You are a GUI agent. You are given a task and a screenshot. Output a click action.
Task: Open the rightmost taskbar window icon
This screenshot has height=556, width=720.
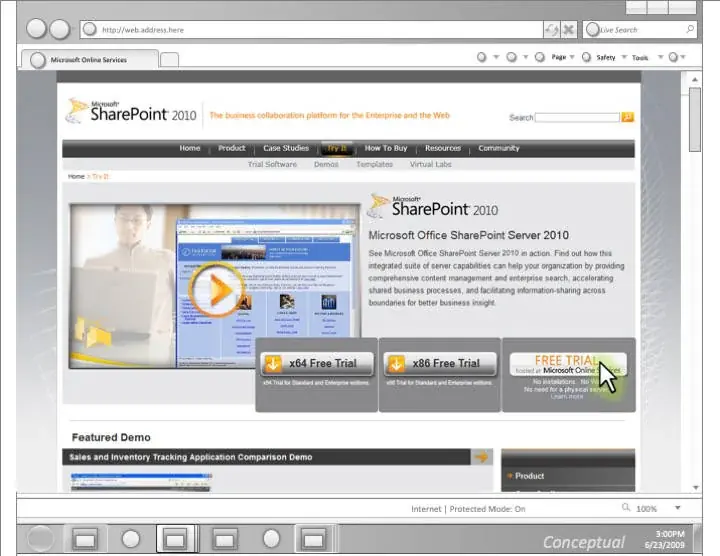314,539
